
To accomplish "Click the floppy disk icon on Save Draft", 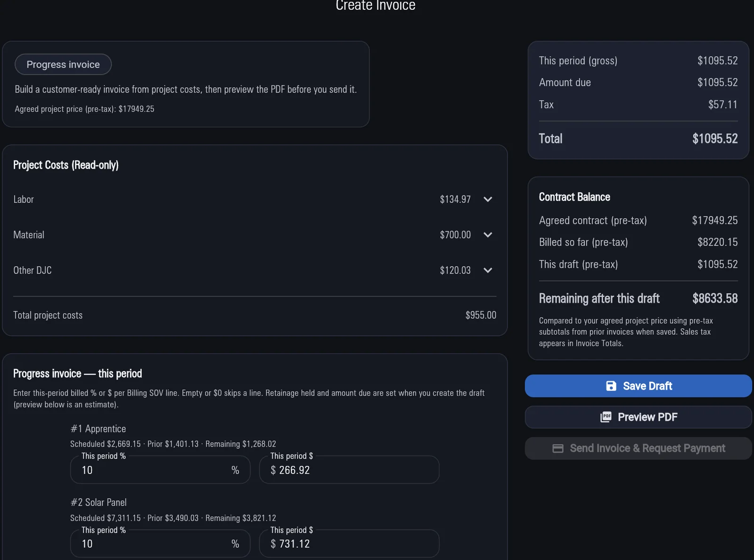I will (611, 386).
